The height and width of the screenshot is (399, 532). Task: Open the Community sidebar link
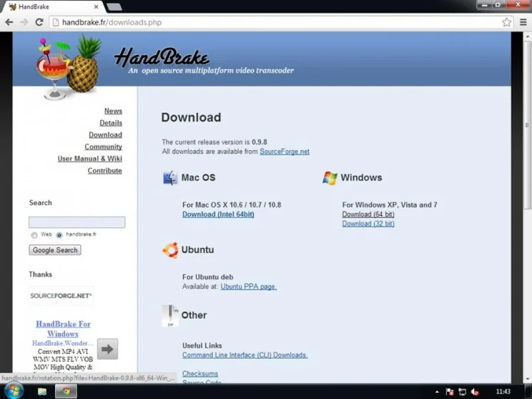click(x=103, y=147)
